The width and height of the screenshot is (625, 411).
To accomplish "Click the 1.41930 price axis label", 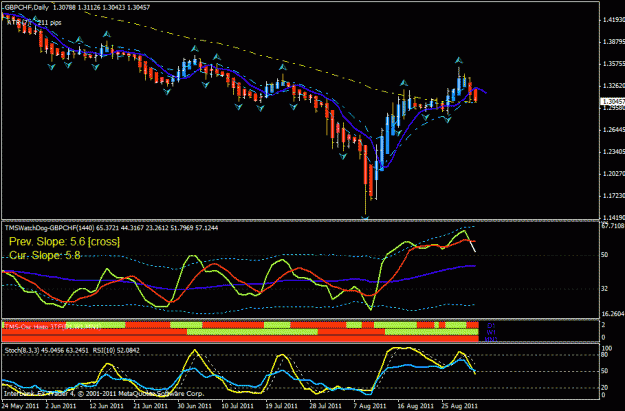I will (613, 20).
